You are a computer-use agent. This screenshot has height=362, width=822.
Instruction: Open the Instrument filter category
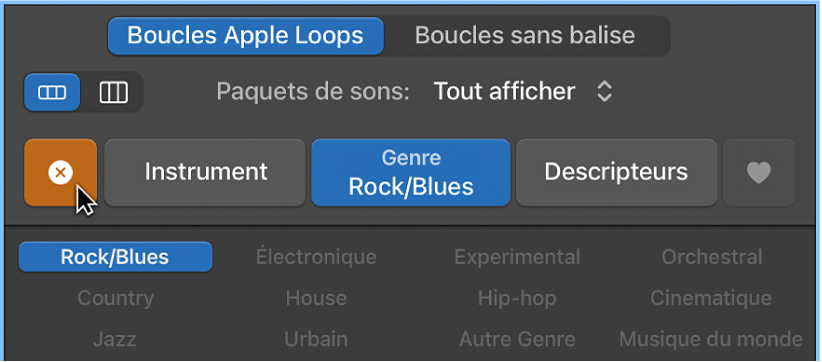(205, 172)
